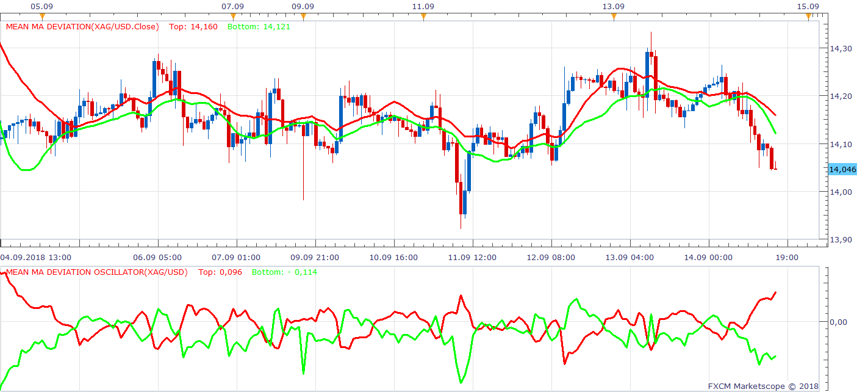Click the 14,10 price axis label
The width and height of the screenshot is (868, 392).
841,144
